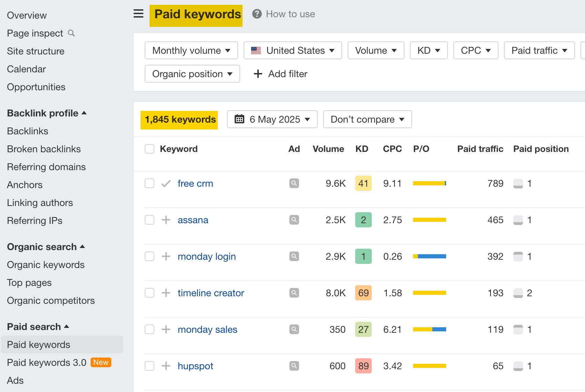Screen dimensions: 585x392
Task: Click the checkmark icon next to 'free crm'
Action: (166, 183)
